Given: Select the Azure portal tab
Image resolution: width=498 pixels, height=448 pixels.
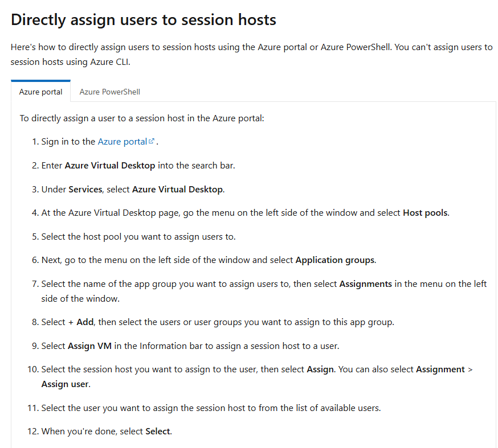Looking at the screenshot, I should [x=40, y=92].
